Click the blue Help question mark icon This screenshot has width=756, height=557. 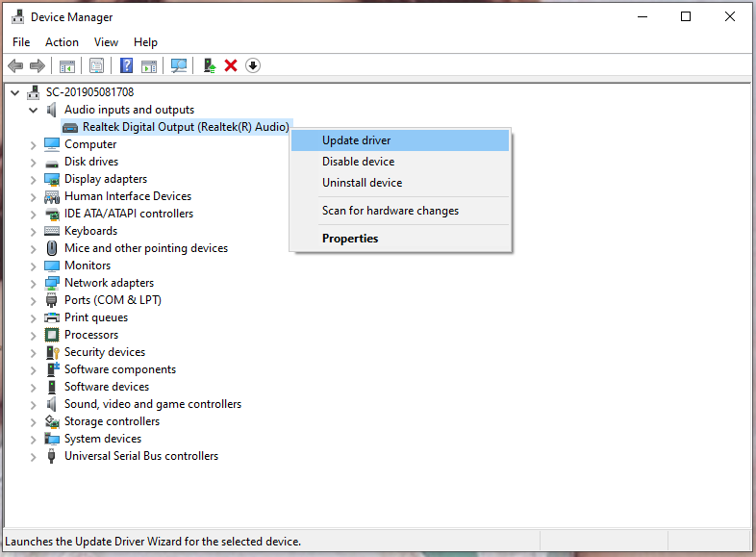click(x=126, y=65)
